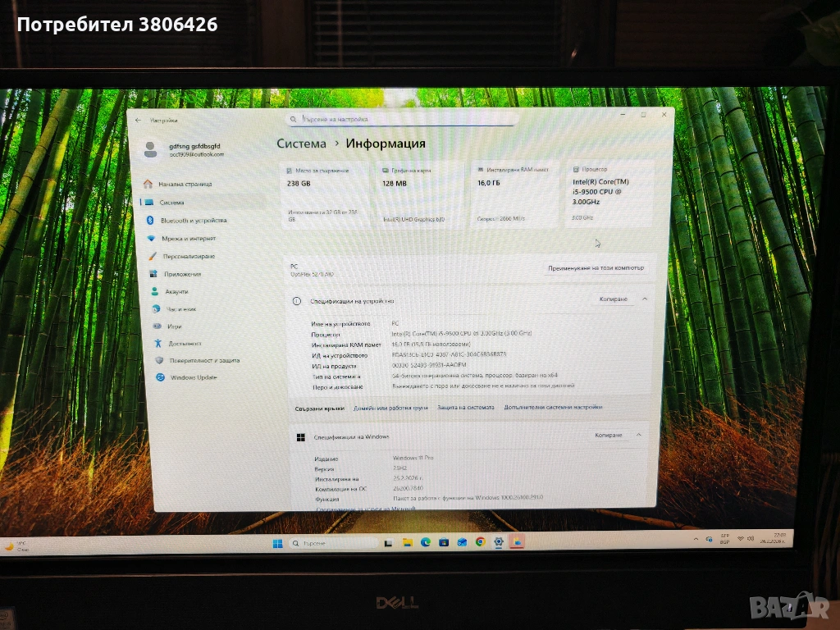
Task: Click the back arrow in Settings
Action: 138,121
